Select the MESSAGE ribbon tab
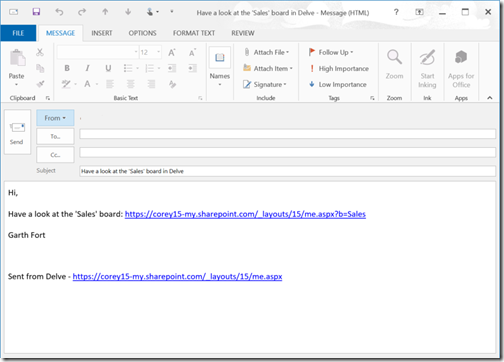 coord(60,33)
